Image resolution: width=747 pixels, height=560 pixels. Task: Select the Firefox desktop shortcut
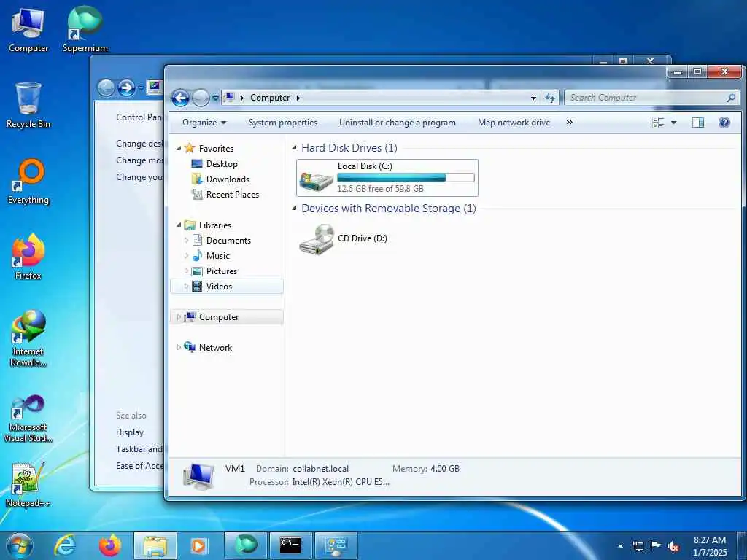coord(28,256)
